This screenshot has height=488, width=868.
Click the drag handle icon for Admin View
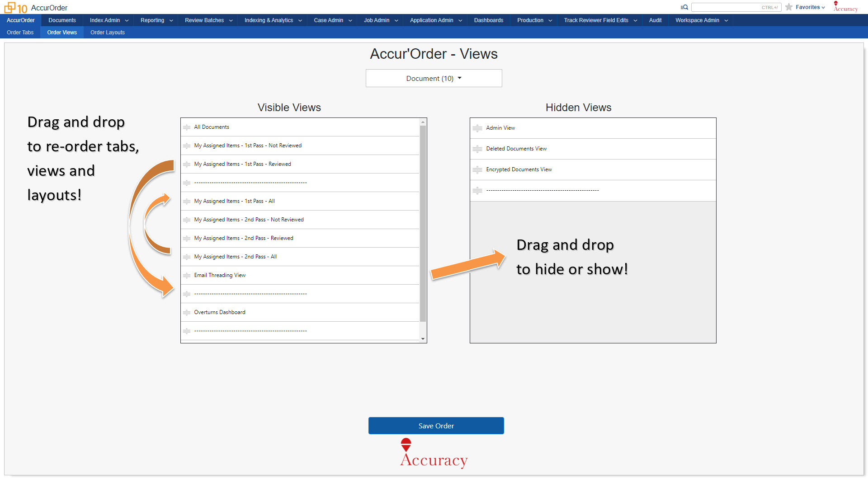477,127
